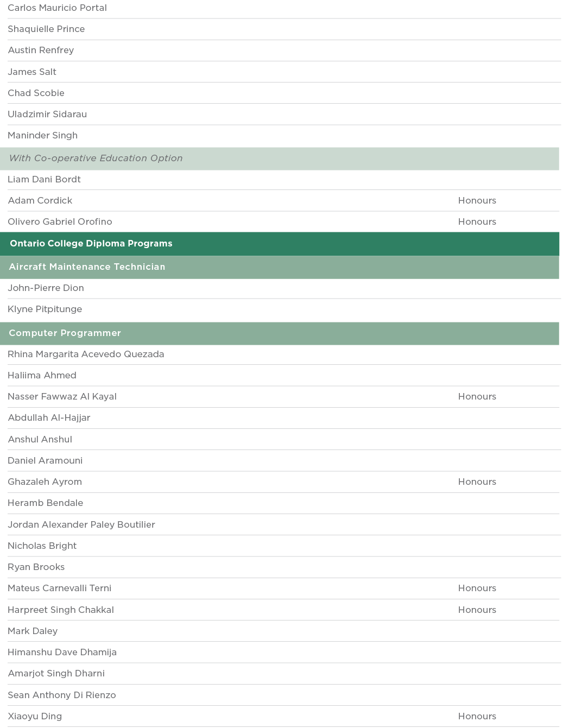Click the name John-Pierre Dion
563x728 pixels.
(46, 288)
